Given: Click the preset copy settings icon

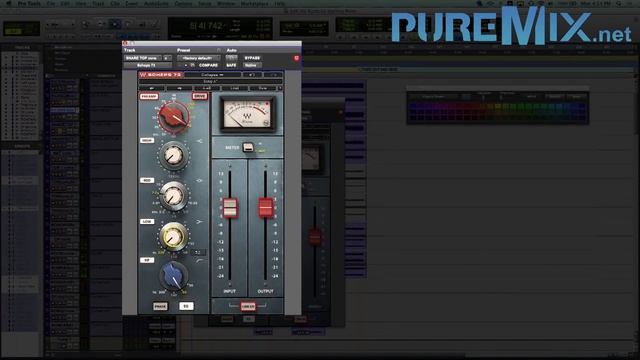Looking at the screenshot, I should 193,65.
